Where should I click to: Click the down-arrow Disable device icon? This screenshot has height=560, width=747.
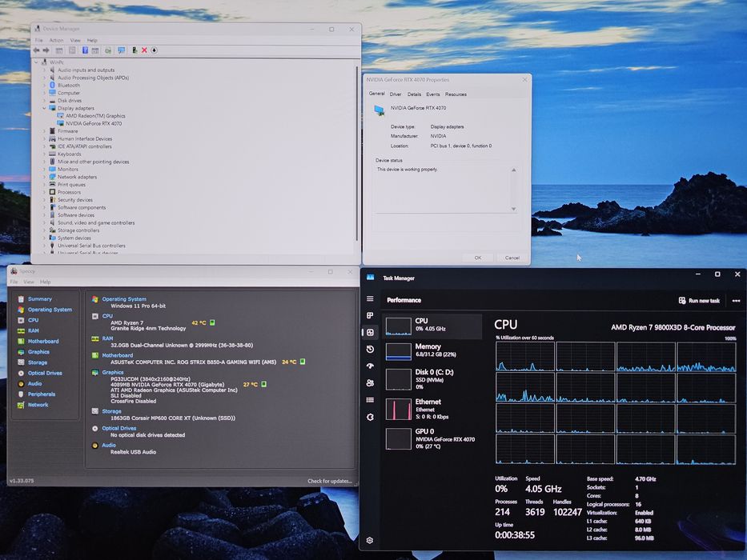pos(154,50)
